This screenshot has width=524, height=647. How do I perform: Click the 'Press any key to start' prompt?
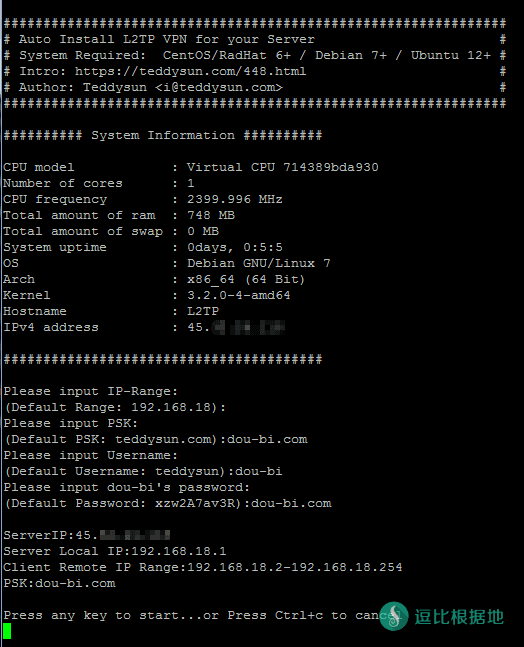click(x=103, y=616)
